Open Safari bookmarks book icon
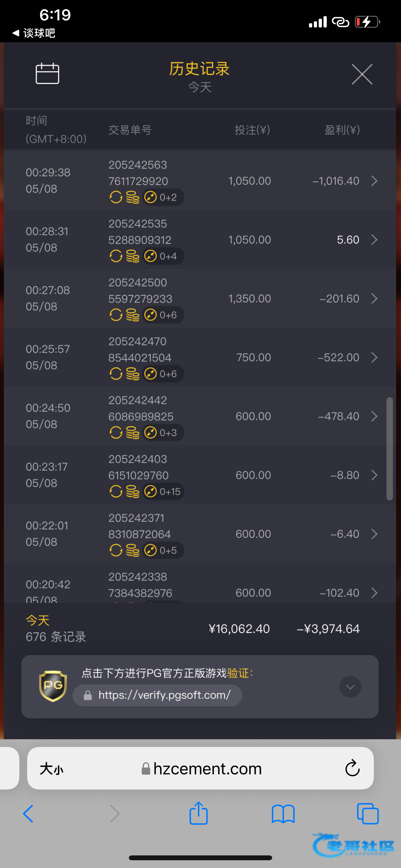Viewport: 401px width, 868px height. 283,814
